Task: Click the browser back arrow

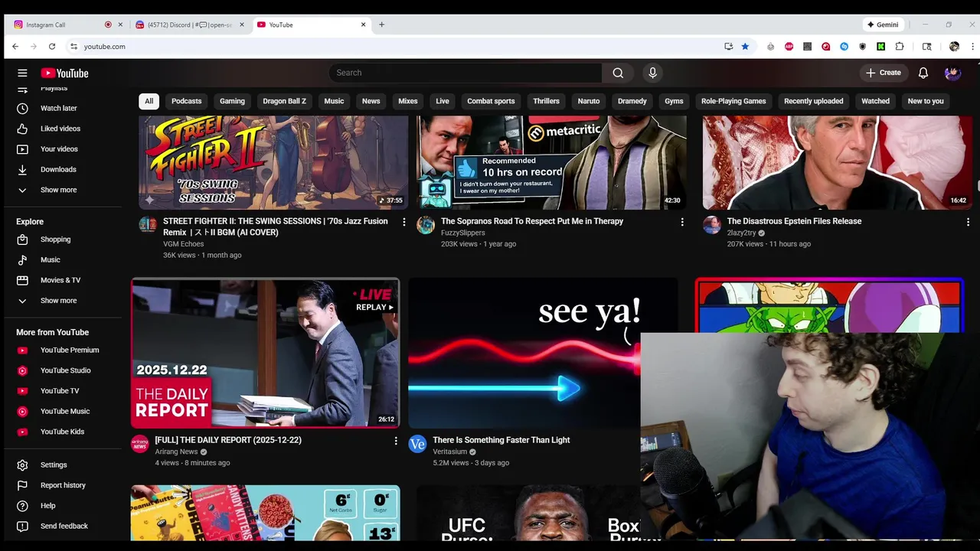Action: [15, 47]
